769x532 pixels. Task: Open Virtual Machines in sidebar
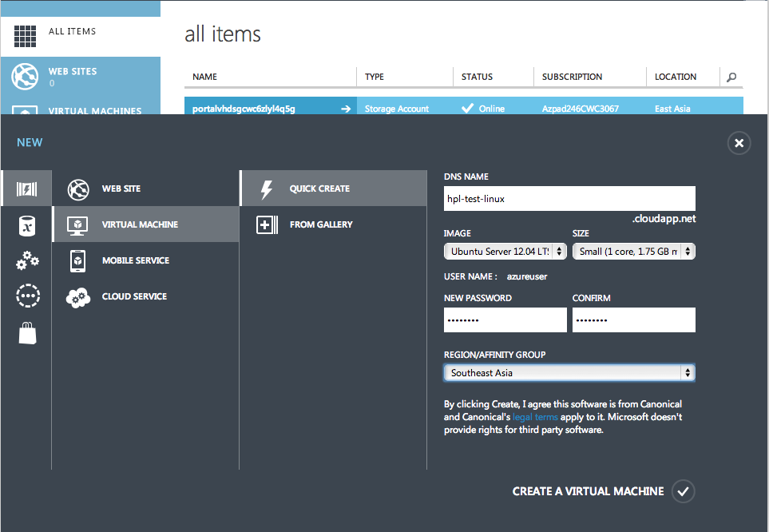(81, 106)
